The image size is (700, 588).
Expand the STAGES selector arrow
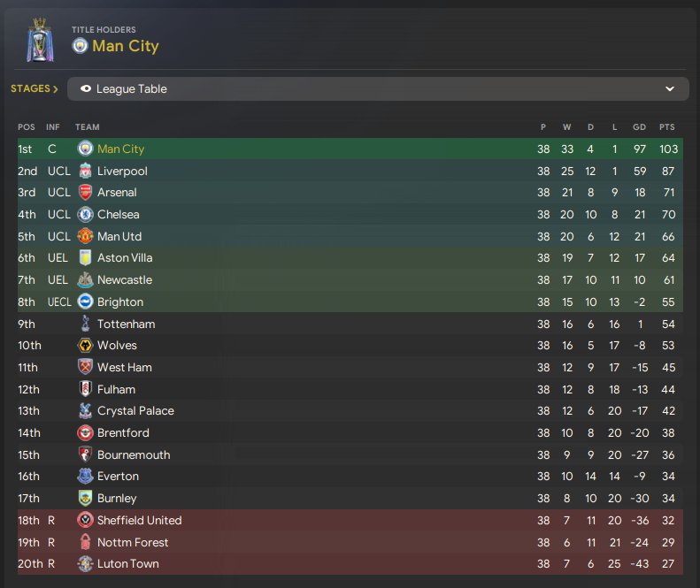[x=56, y=89]
